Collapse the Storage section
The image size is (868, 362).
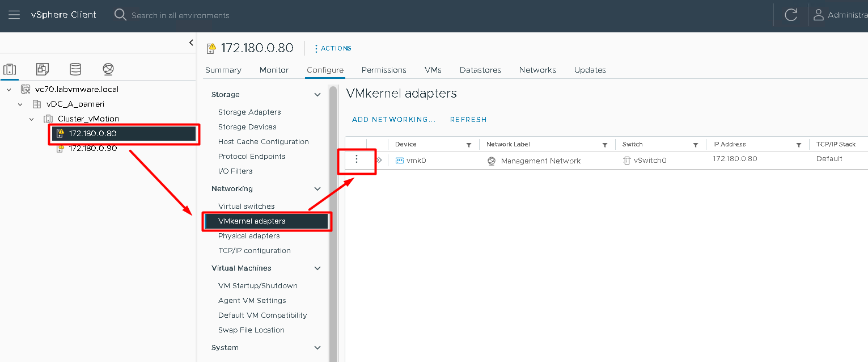click(317, 95)
